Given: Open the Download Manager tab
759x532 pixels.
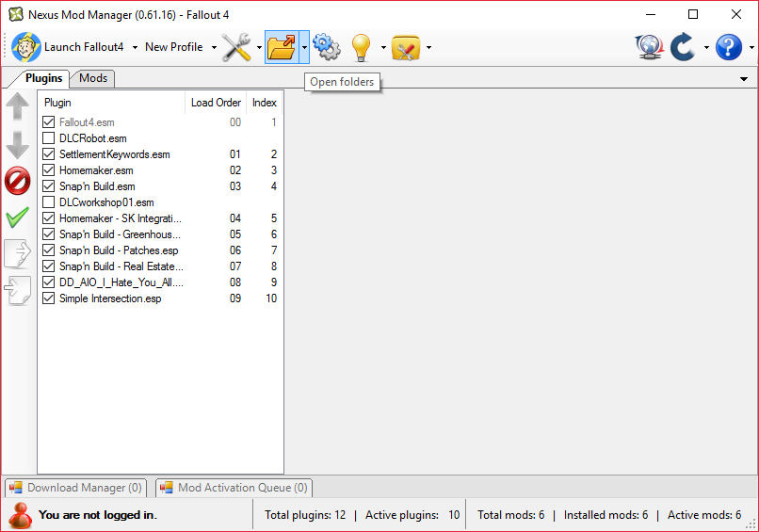Looking at the screenshot, I should point(76,488).
